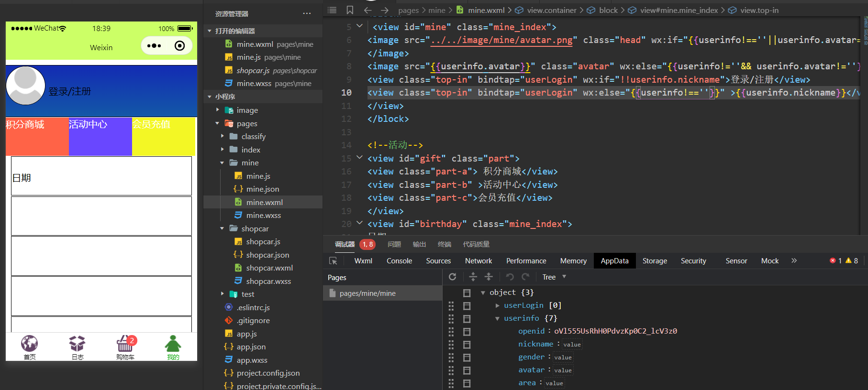Viewport: 868px width, 390px height.
Task: Redo the last AppData edit
Action: click(525, 277)
